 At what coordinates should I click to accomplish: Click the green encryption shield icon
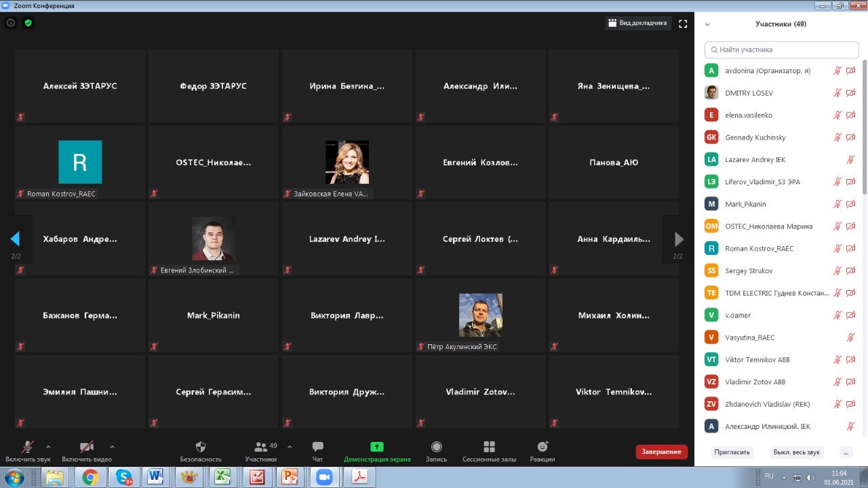(28, 23)
